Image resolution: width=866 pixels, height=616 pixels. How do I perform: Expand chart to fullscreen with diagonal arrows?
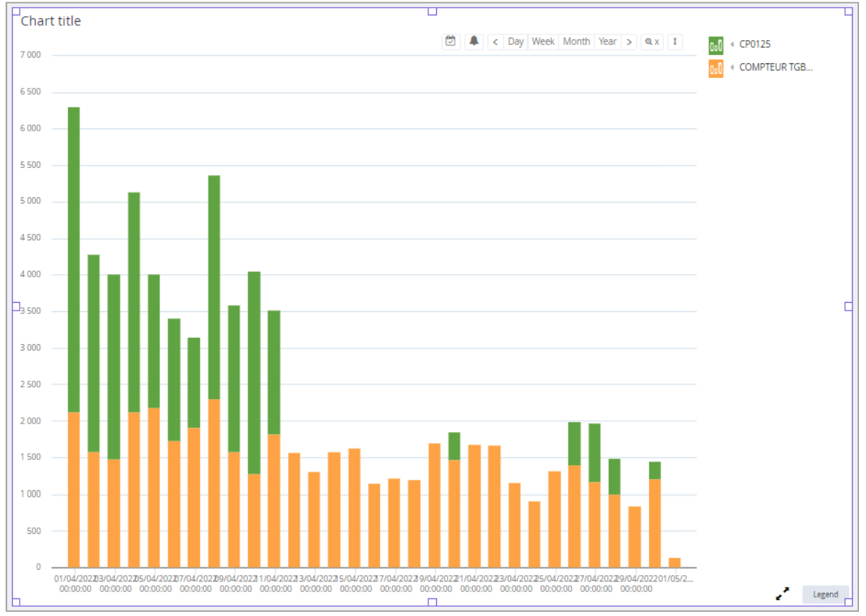click(782, 594)
